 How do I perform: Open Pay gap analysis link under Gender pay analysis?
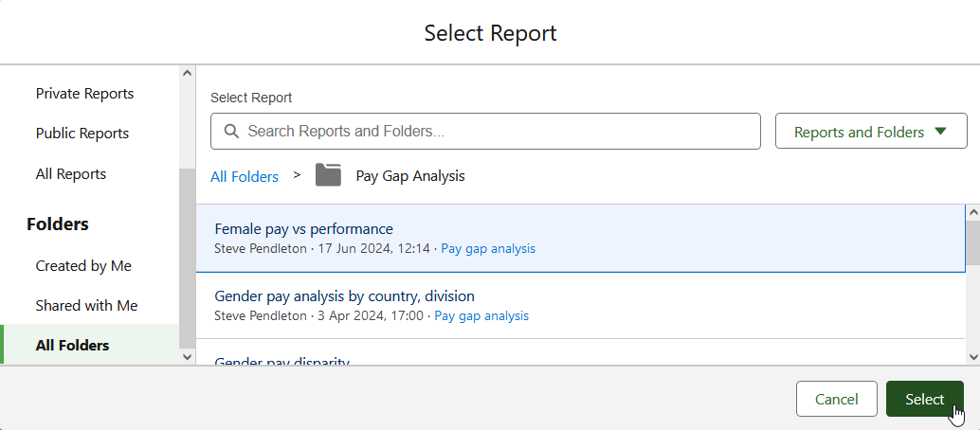coord(481,316)
